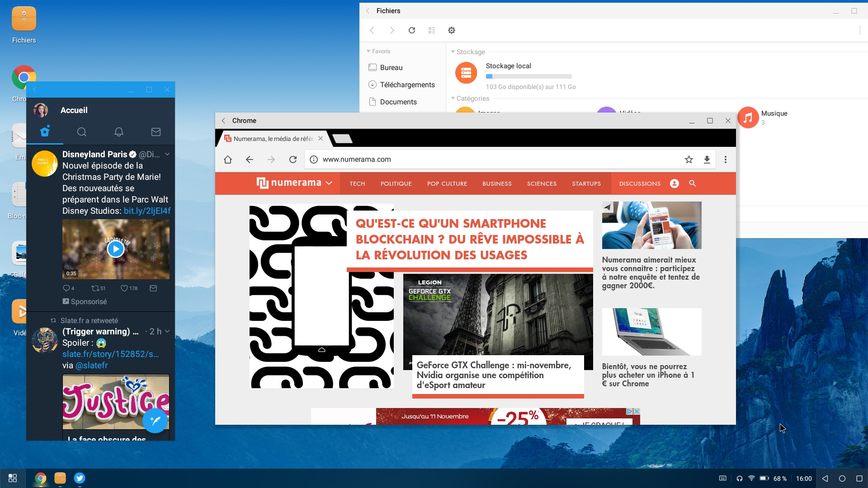This screenshot has width=868, height=488.
Task: Open the Fichiers desktop icon
Action: pos(24,25)
